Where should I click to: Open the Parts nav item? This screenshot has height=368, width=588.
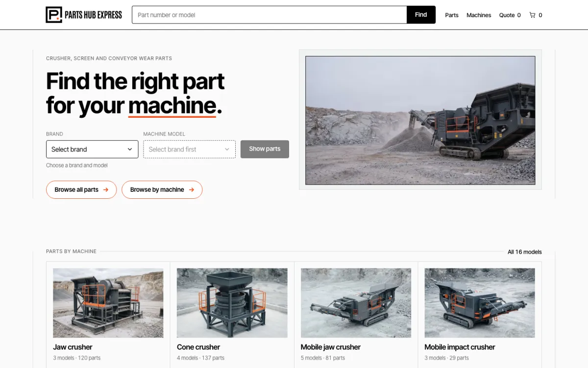point(452,15)
